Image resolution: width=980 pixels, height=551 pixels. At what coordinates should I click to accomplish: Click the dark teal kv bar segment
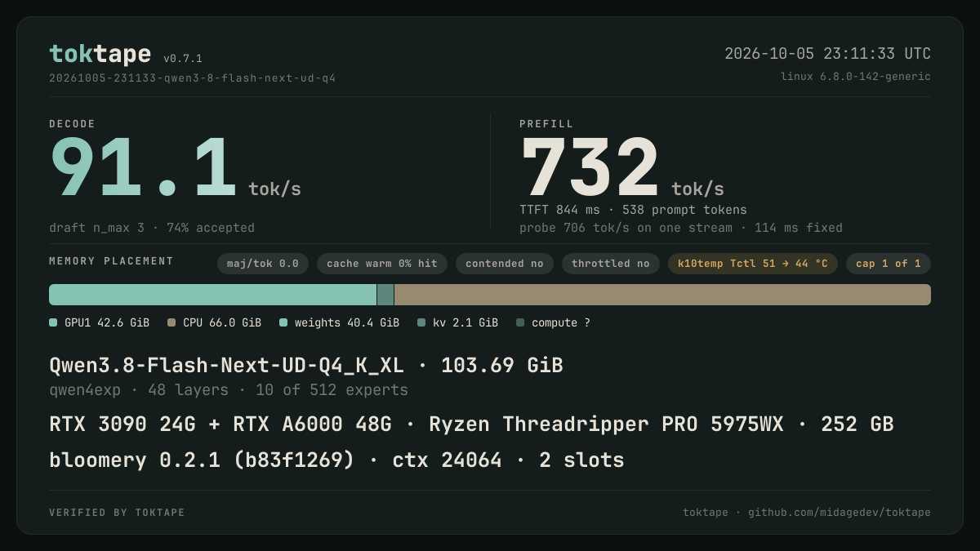coord(385,295)
